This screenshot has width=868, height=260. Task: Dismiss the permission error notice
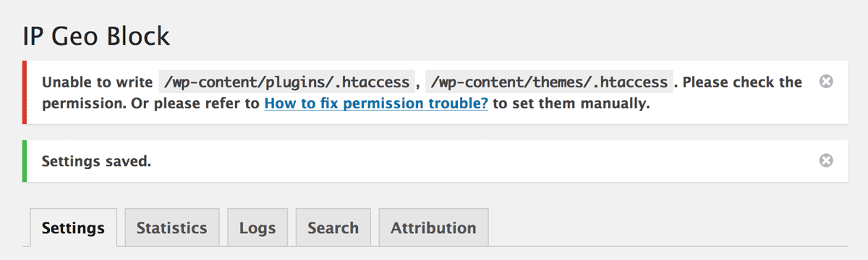(825, 82)
